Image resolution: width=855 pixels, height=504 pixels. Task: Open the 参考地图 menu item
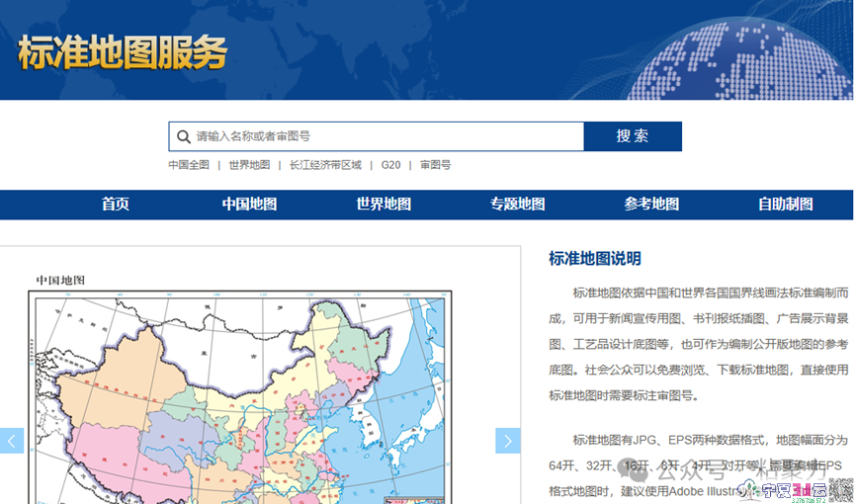[651, 205]
